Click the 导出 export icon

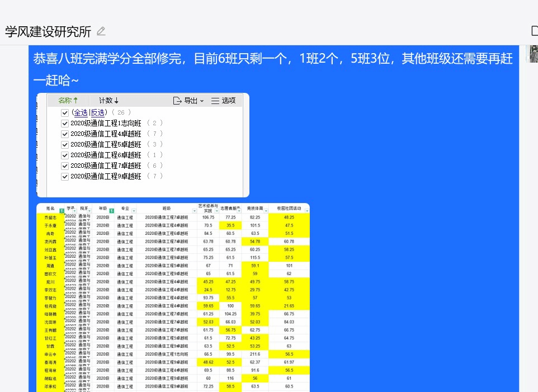click(177, 101)
